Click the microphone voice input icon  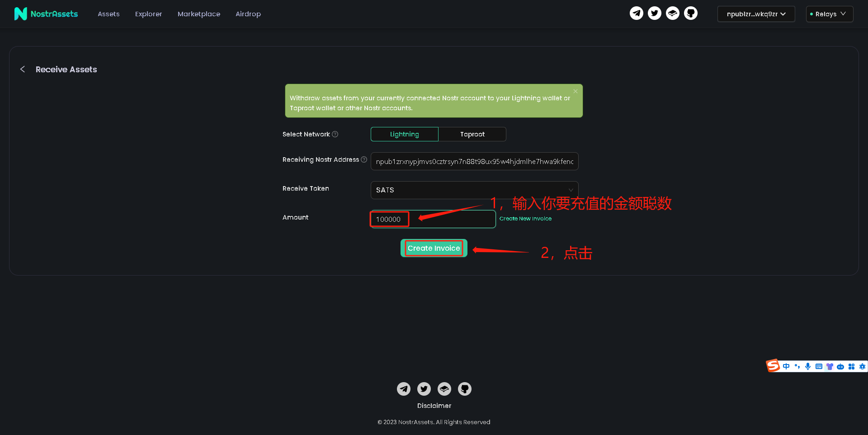(808, 366)
